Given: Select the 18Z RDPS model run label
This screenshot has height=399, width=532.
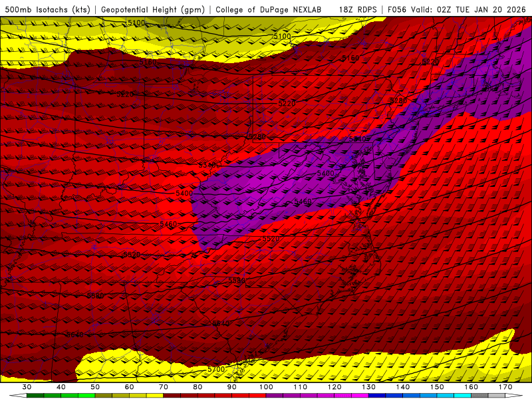Looking at the screenshot, I should [359, 10].
